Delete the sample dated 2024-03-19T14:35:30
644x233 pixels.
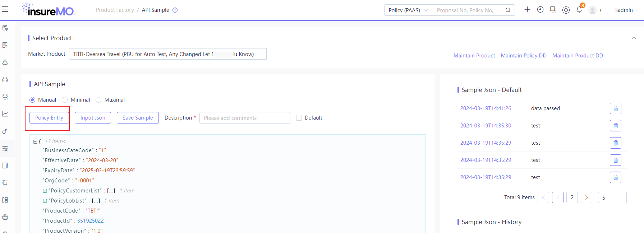616,126
